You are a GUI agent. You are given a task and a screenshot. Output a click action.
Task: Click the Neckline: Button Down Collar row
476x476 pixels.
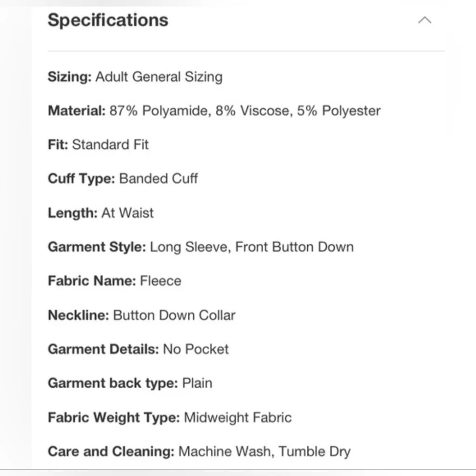pyautogui.click(x=141, y=315)
